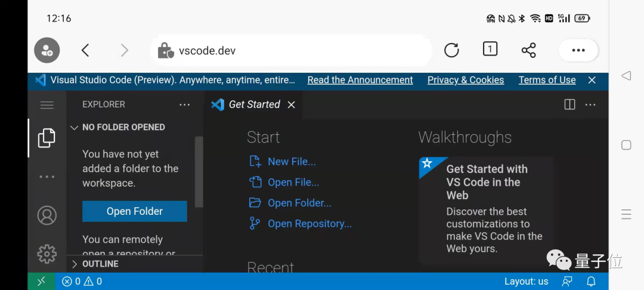The height and width of the screenshot is (290, 644).
Task: Close the Get Started tab
Action: coord(291,104)
